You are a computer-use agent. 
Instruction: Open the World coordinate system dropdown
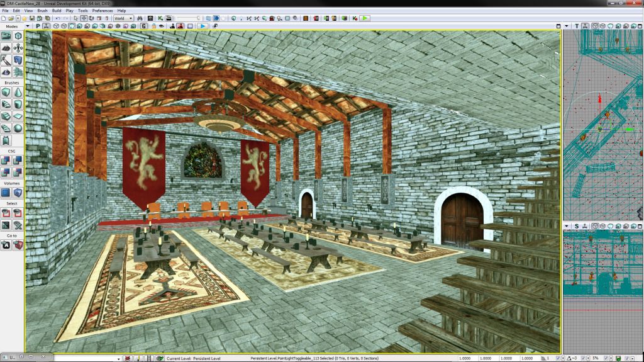point(123,18)
